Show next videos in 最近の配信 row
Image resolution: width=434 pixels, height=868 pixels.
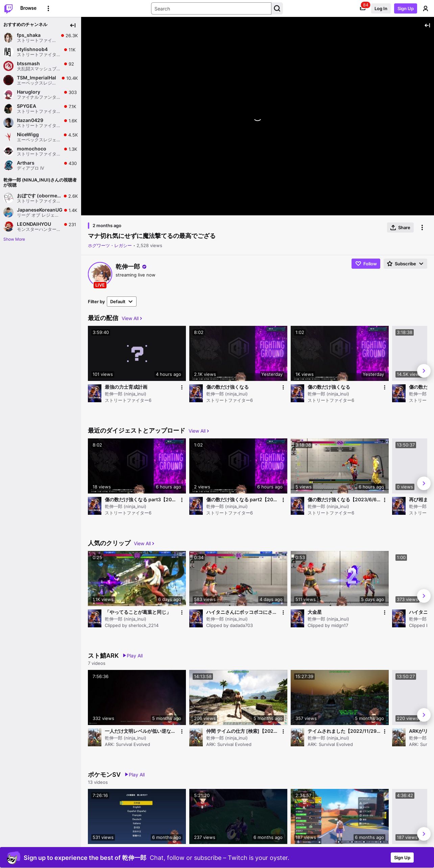tap(424, 371)
